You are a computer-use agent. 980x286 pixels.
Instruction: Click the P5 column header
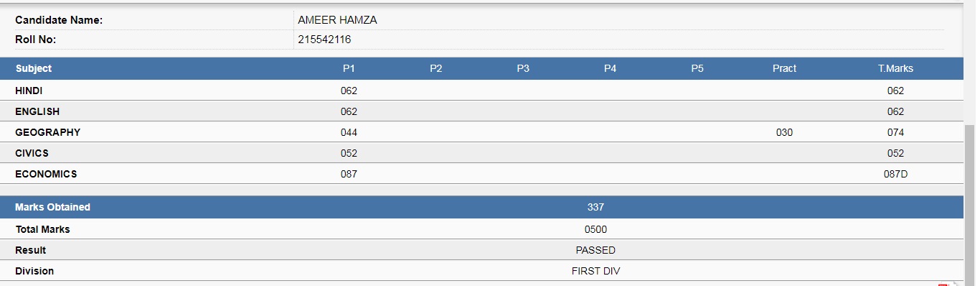pyautogui.click(x=697, y=68)
